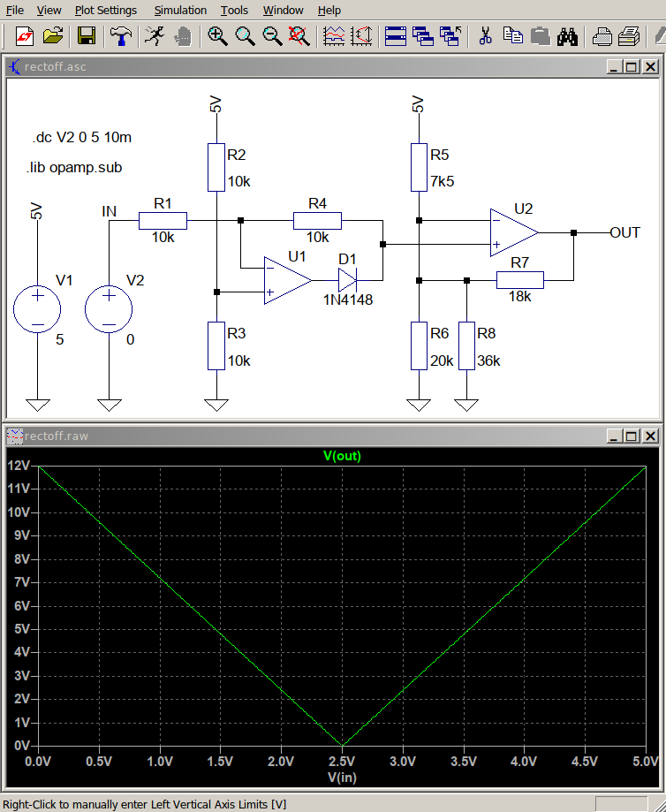Open Control Panel hammer icon
Viewport: 666px width, 812px height.
(121, 36)
